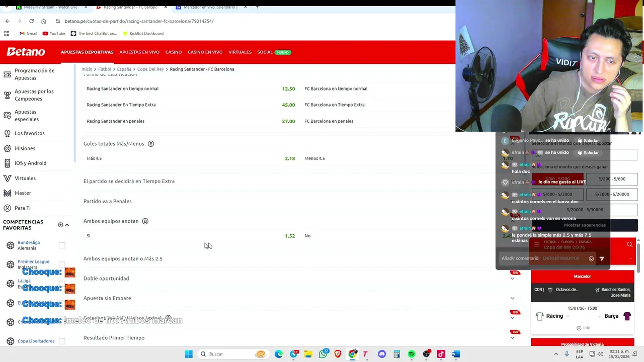Reload the Betano page
644x362 pixels.
coord(31,21)
